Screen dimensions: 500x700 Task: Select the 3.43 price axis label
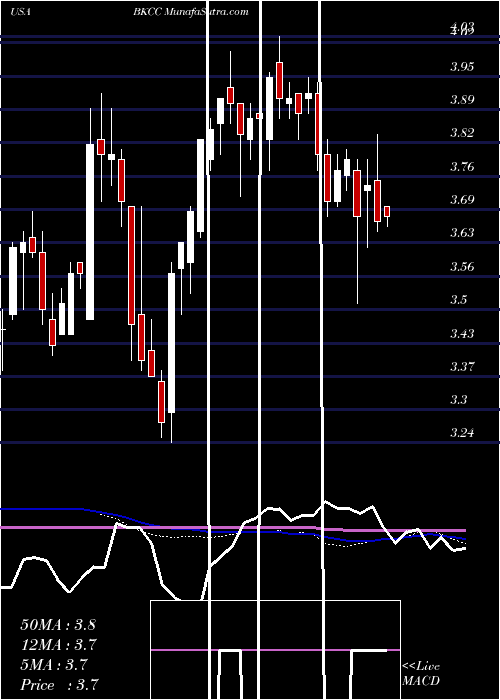pos(462,333)
